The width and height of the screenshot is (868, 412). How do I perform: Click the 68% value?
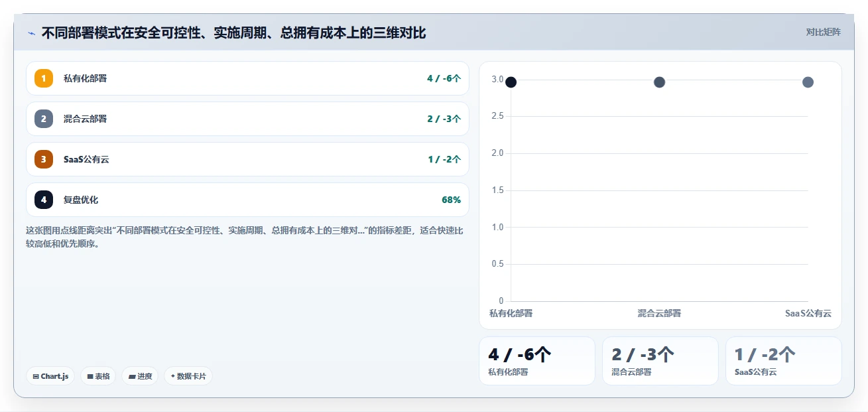click(x=451, y=200)
